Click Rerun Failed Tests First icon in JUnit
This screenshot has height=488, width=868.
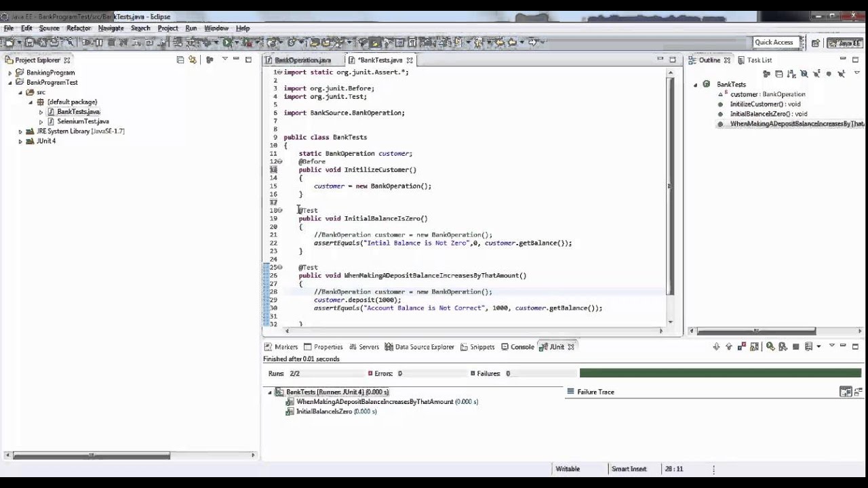click(783, 346)
